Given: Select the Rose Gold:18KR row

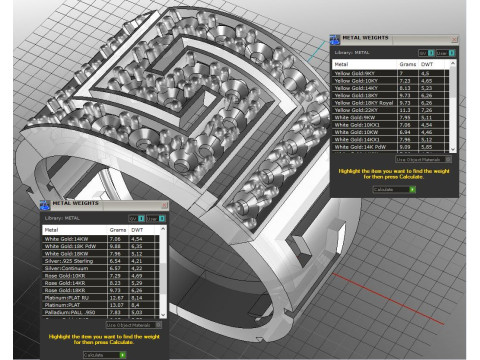Looking at the screenshot, I should 101,290.
